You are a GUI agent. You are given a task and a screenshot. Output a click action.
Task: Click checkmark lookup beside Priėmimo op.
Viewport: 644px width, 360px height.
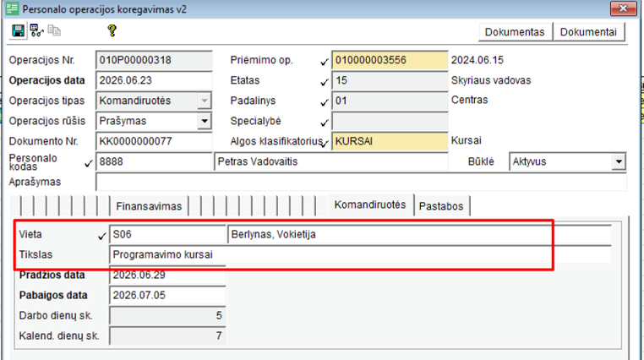[x=325, y=62]
